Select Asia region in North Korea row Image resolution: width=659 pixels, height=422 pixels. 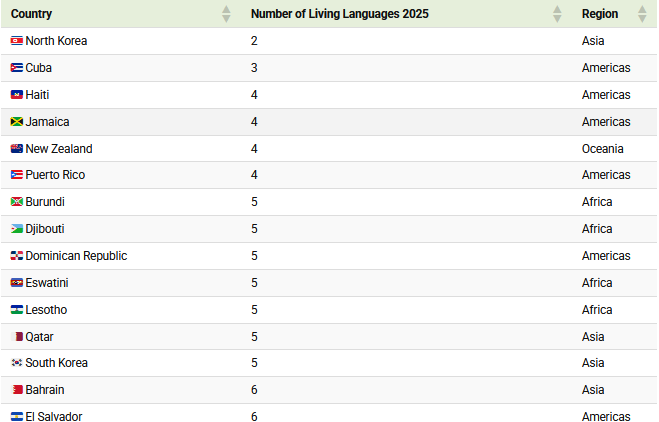593,41
